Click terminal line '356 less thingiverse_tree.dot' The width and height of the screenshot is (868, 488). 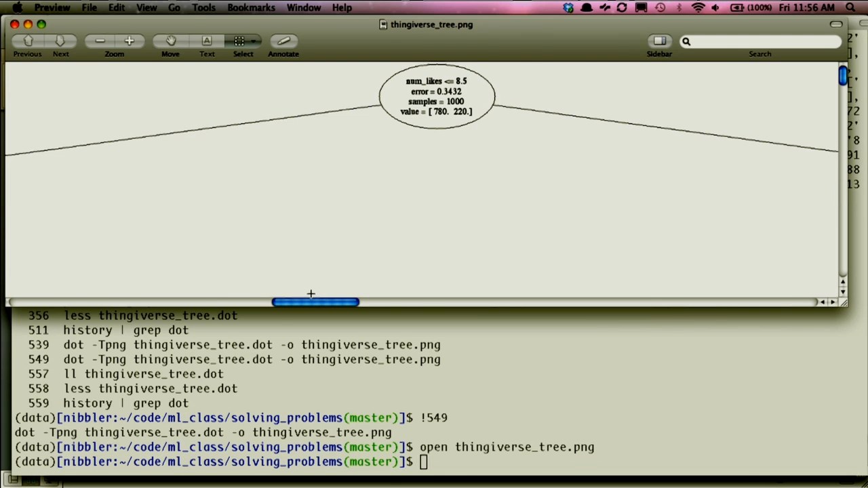click(x=132, y=316)
